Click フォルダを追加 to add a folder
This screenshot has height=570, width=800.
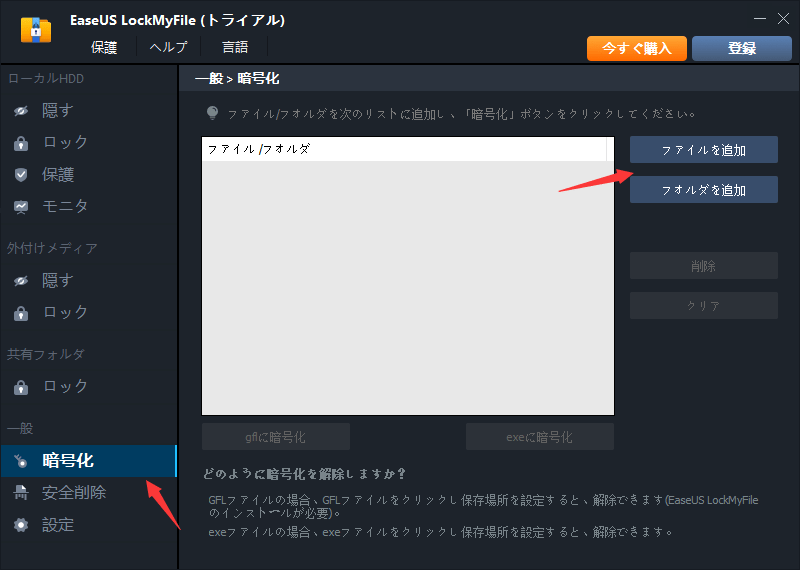pyautogui.click(x=704, y=189)
